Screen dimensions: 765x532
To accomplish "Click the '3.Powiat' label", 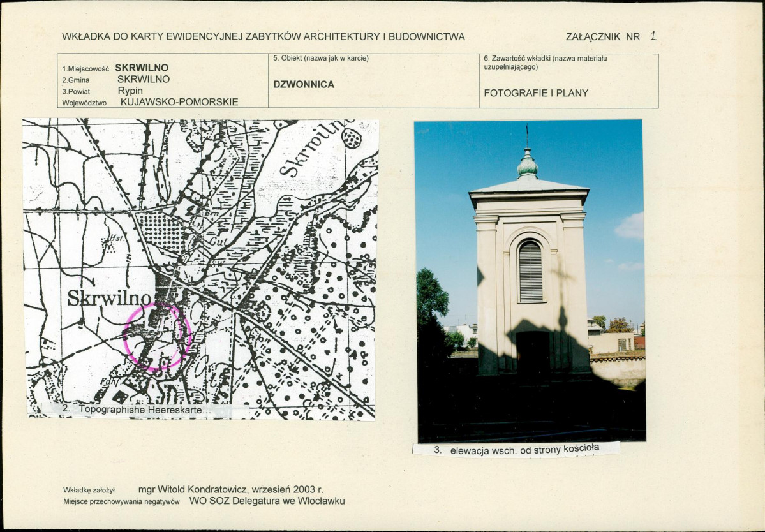I will click(x=76, y=91).
